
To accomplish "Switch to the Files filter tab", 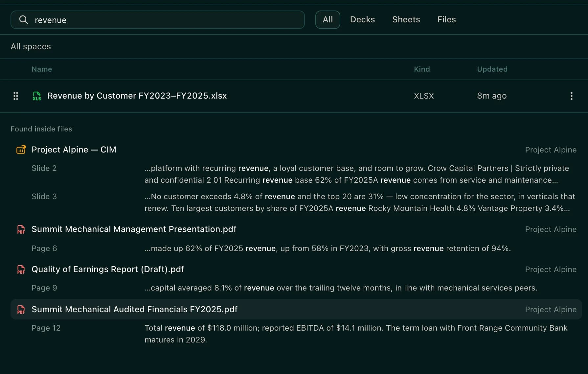I will point(446,20).
